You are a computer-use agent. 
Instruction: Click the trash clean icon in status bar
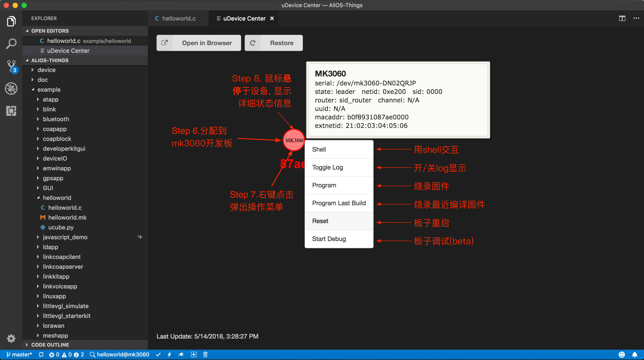click(205, 355)
